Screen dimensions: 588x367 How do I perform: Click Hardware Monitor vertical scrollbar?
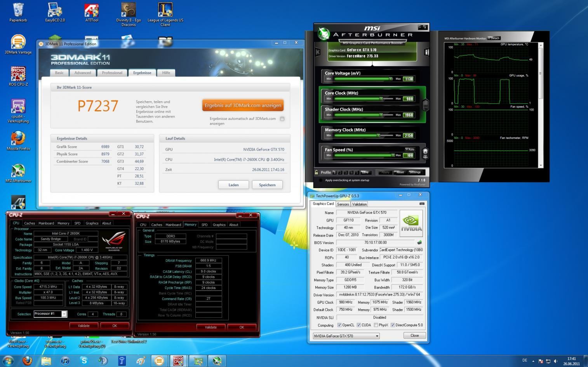(x=541, y=105)
